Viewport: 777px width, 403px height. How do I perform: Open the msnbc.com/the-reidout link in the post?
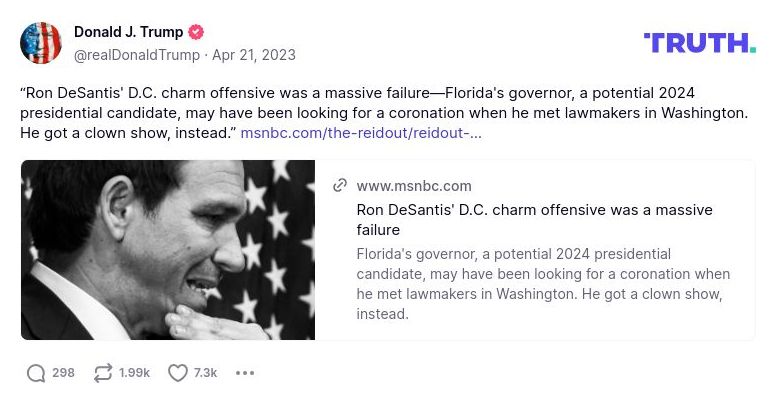[x=361, y=132]
